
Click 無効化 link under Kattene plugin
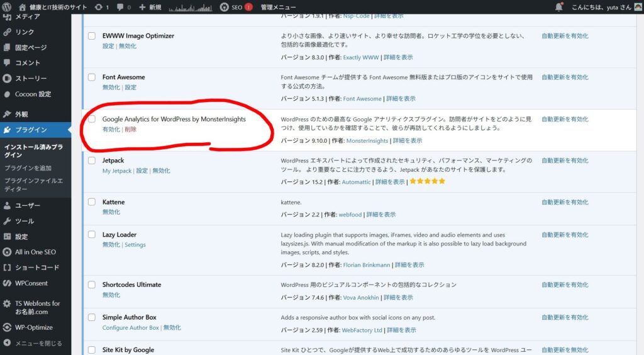(x=111, y=212)
